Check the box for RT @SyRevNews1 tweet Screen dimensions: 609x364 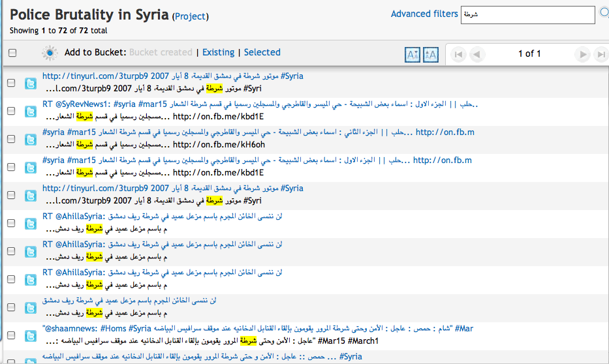[x=11, y=111]
